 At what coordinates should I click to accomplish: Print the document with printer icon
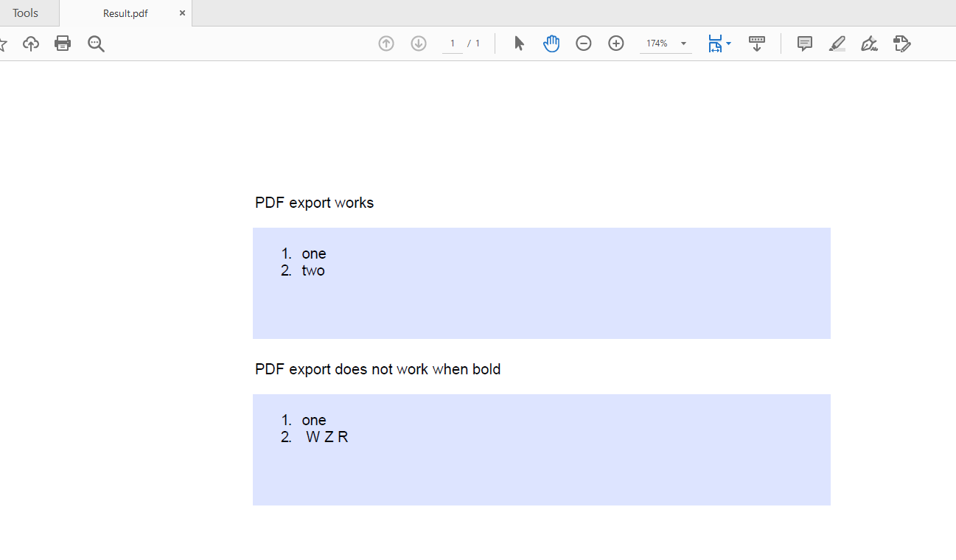pos(63,43)
